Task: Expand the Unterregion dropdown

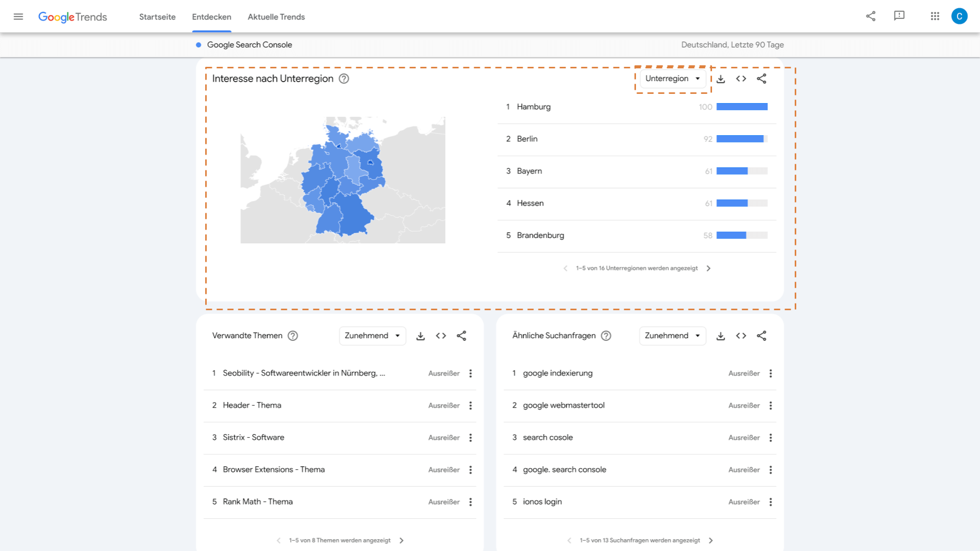Action: (x=673, y=79)
